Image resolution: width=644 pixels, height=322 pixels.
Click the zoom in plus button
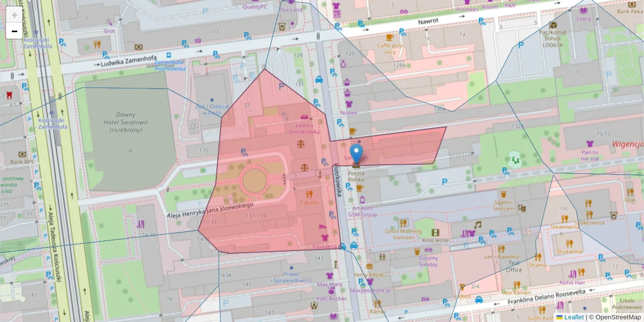(x=14, y=13)
